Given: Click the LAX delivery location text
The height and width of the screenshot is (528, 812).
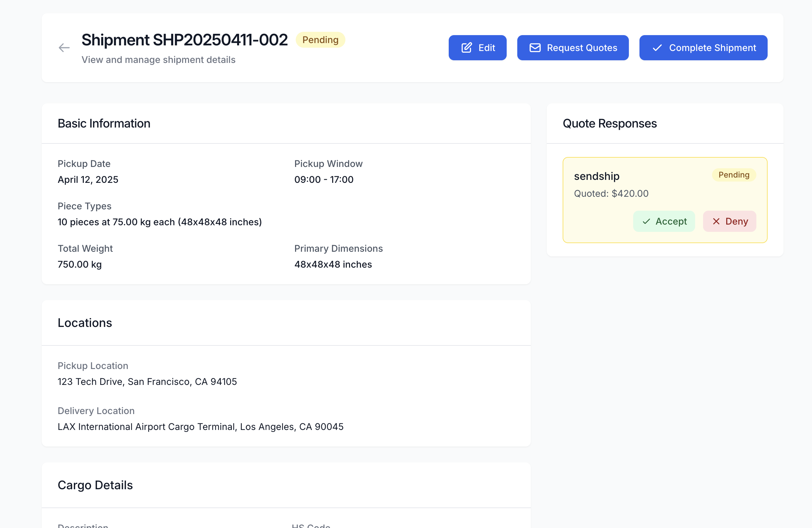Looking at the screenshot, I should click(200, 427).
